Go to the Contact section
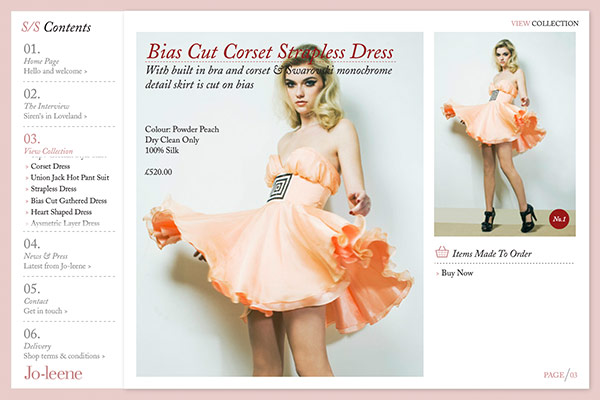This screenshot has height=400, width=600. click(x=46, y=305)
